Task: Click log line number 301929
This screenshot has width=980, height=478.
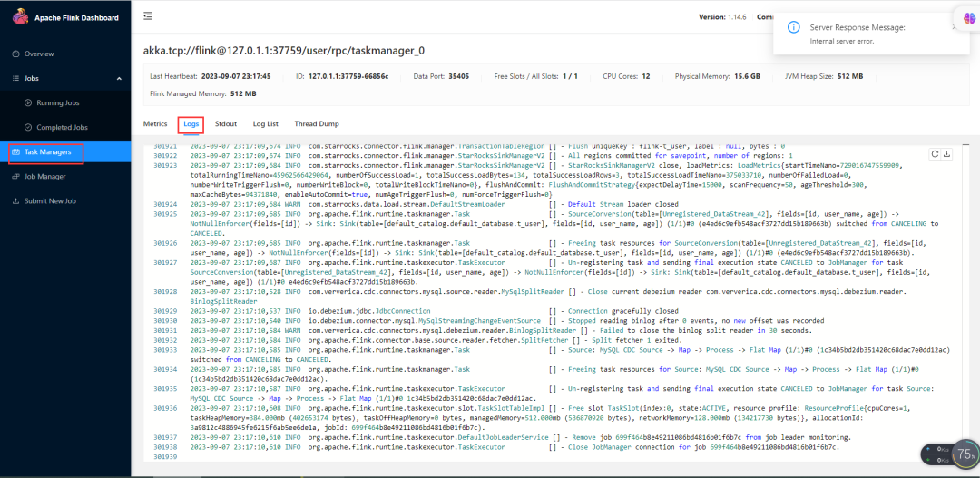Action: [x=165, y=310]
